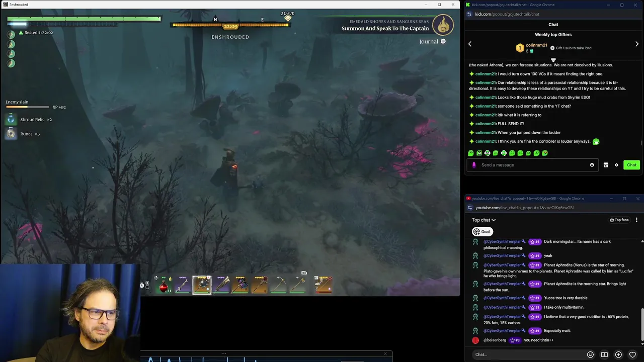Click the heart reaction icon in YouTube chat
Screen dimensions: 644x362
(x=632, y=354)
